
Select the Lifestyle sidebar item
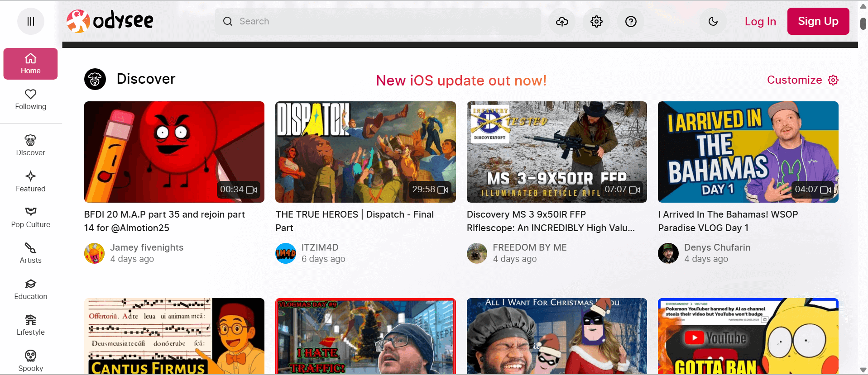31,325
